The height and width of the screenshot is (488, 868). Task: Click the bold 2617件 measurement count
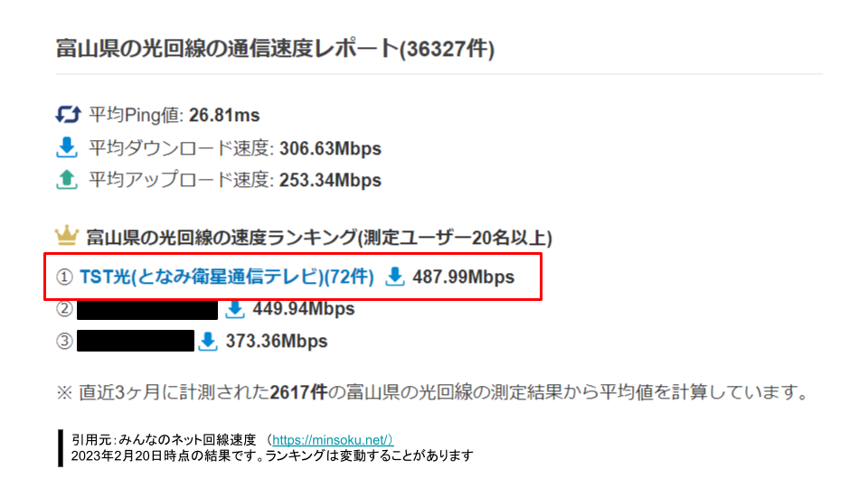tap(298, 392)
